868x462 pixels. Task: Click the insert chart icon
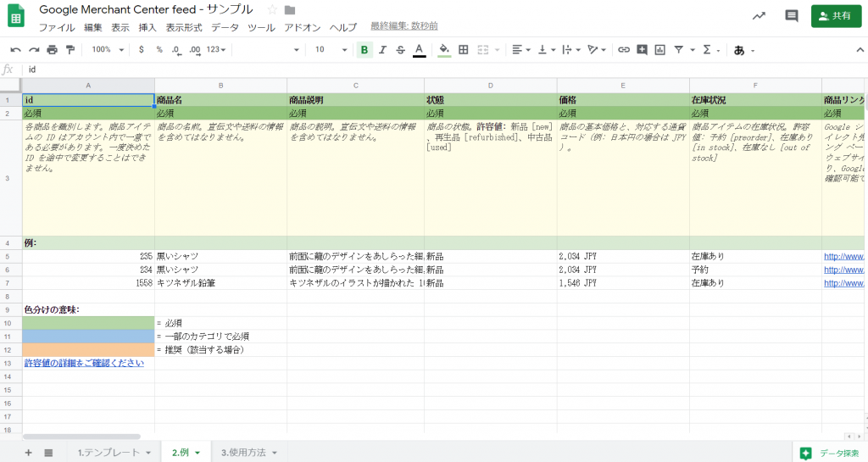pyautogui.click(x=659, y=50)
